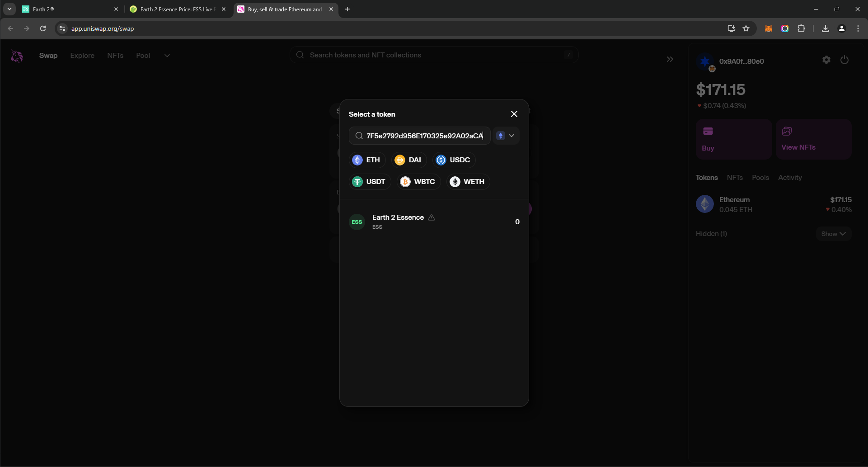Close the Uniswap browser tab
The image size is (868, 467).
coord(331,9)
